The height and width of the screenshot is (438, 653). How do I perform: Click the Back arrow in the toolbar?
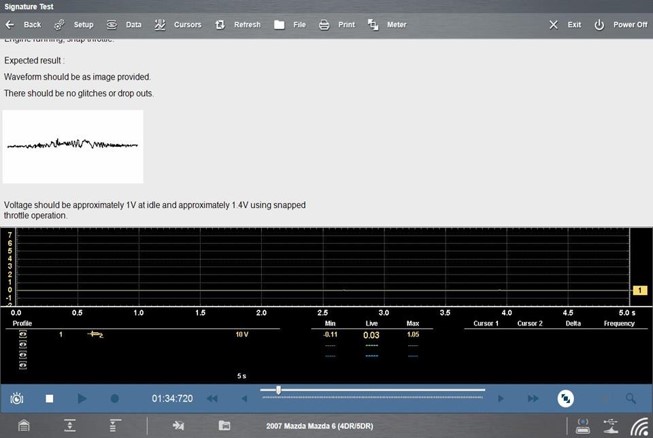(24, 24)
